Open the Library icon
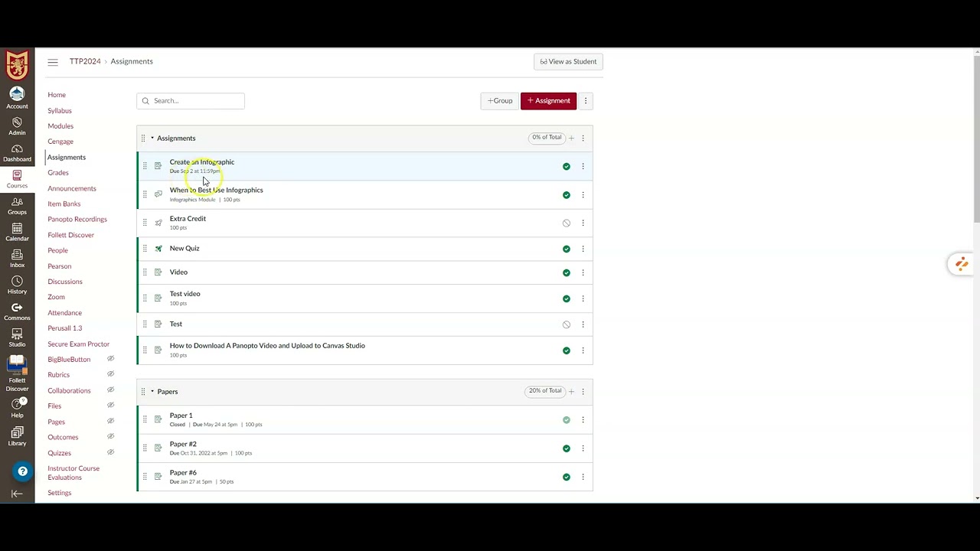Screen dimensions: 980x551 click(17, 436)
